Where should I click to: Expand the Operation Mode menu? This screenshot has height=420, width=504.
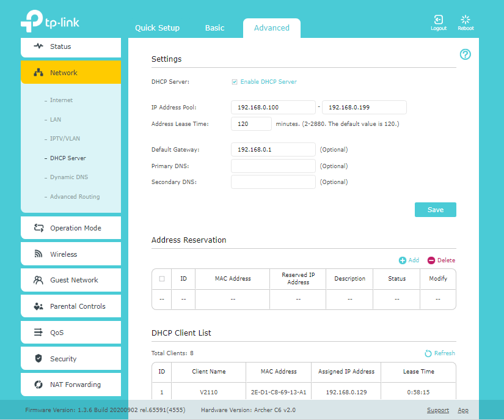(70, 228)
